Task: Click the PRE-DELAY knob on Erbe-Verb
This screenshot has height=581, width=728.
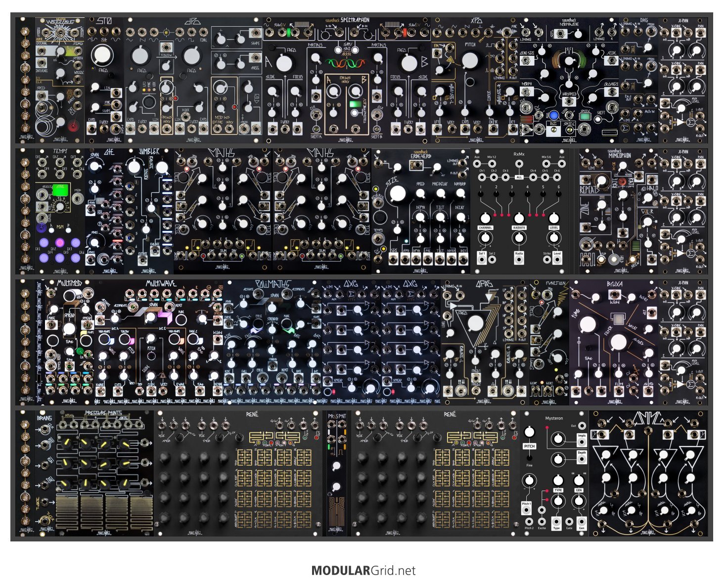Action: pos(440,193)
